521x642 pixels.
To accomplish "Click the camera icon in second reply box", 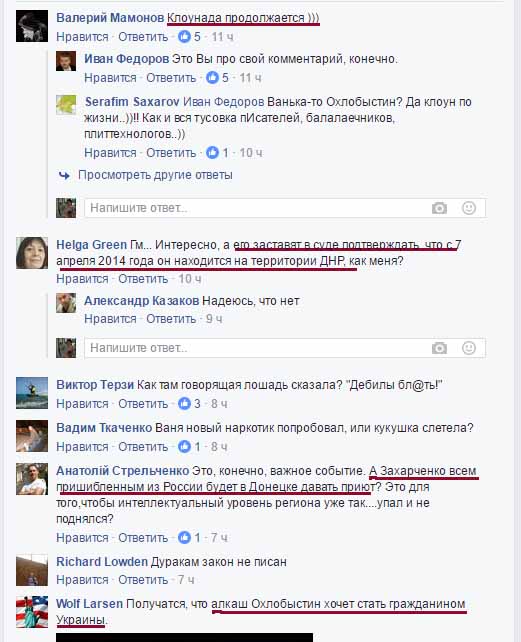I will (x=439, y=348).
